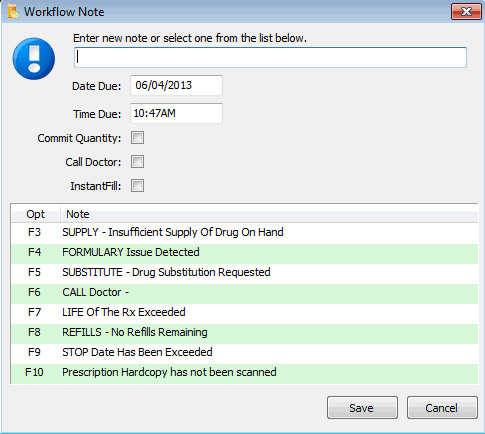Screen dimensions: 485x434
Task: Enable the Commit Quantity checkbox
Action: (137, 138)
